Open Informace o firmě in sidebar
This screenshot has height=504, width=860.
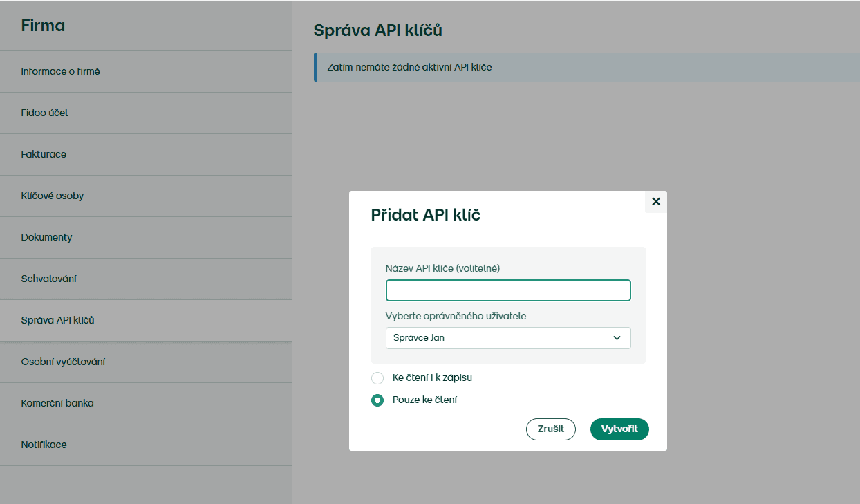(61, 71)
